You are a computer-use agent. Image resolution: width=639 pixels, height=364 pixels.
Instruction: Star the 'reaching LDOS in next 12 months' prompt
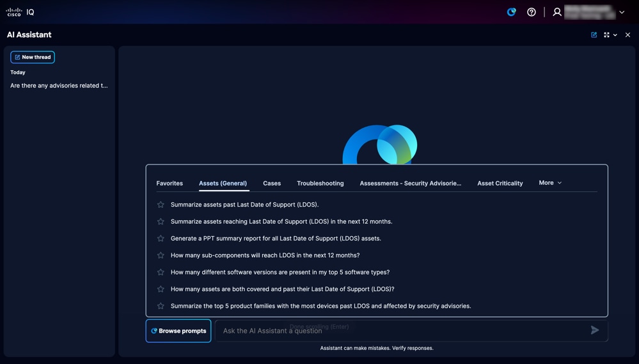(161, 221)
